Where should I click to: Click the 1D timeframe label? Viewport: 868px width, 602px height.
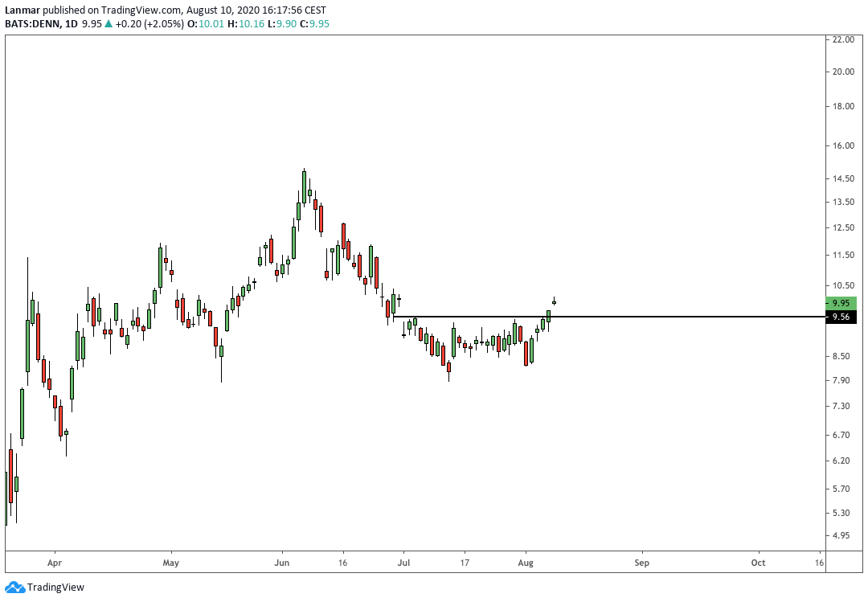(71, 24)
